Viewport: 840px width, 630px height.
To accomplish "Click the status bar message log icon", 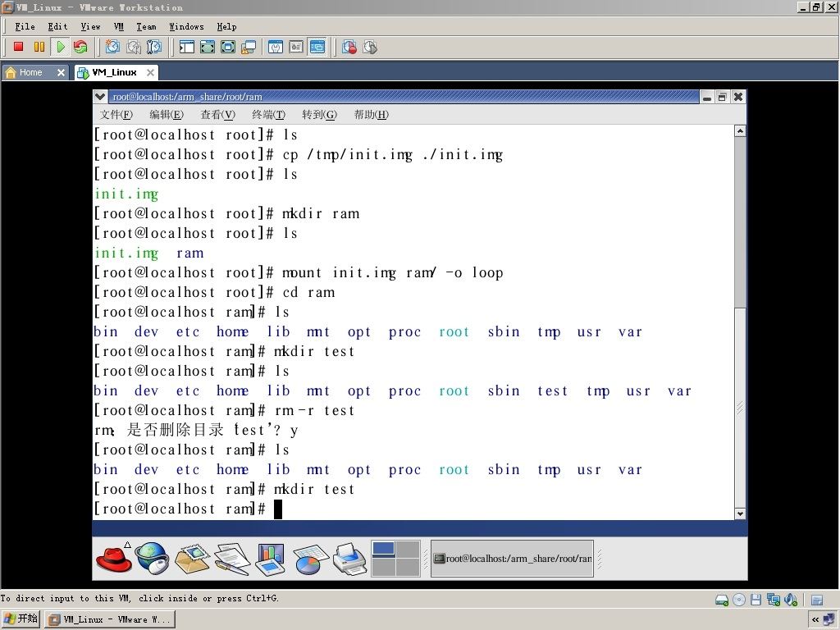I will (x=817, y=600).
